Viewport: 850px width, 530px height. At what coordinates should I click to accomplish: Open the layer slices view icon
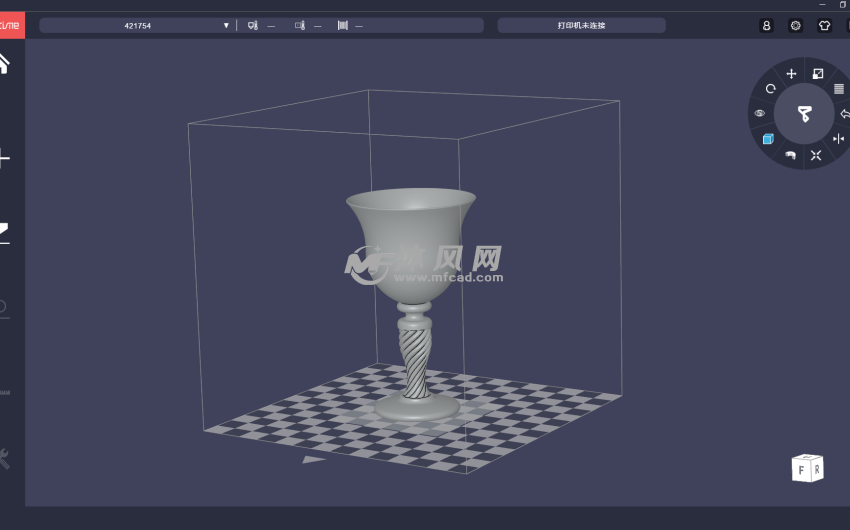(838, 89)
